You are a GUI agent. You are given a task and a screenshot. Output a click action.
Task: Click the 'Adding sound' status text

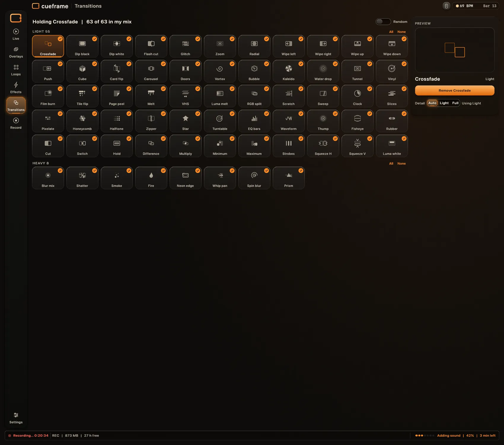(449, 436)
